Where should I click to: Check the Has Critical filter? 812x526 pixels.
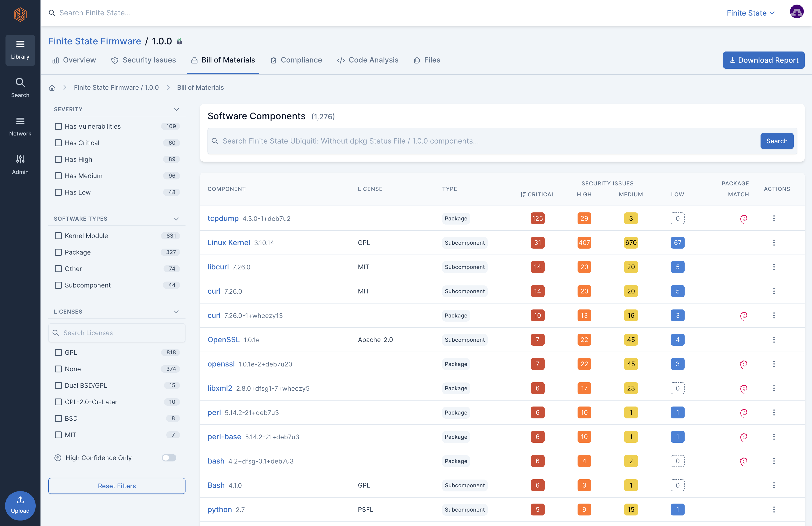(58, 143)
